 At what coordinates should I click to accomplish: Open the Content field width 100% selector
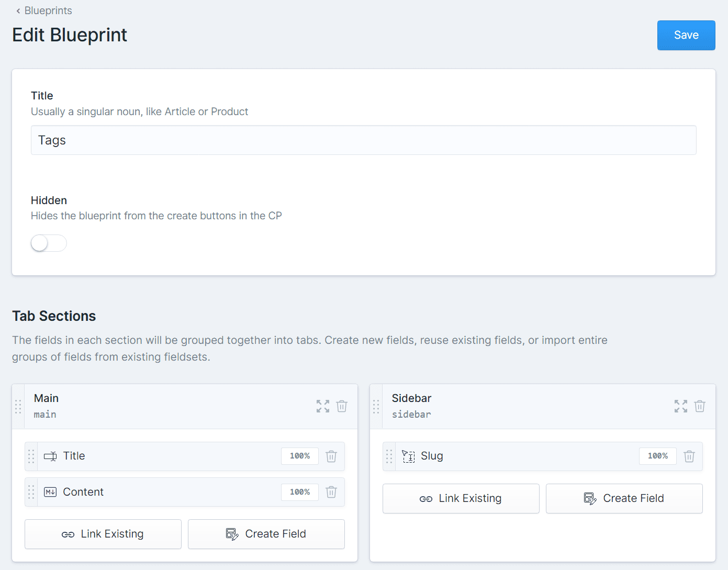(x=300, y=492)
